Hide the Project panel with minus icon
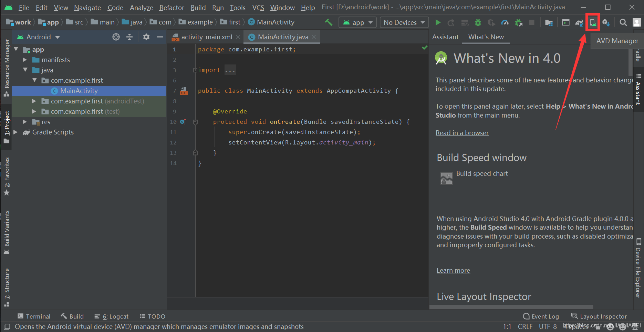 (160, 37)
